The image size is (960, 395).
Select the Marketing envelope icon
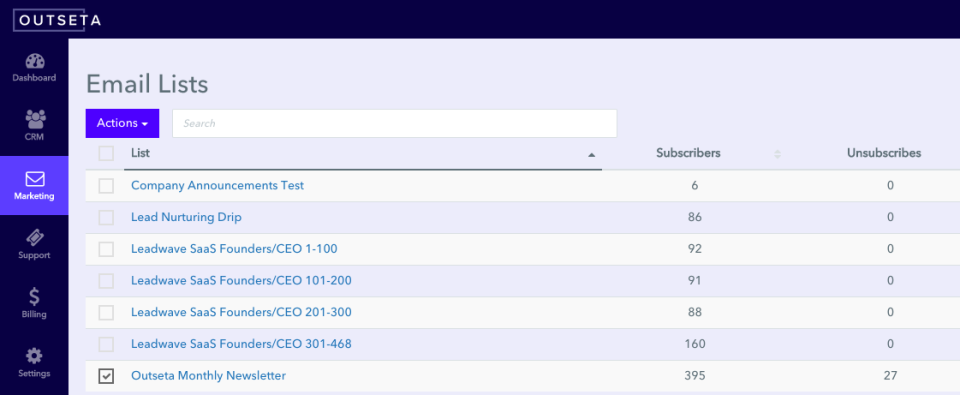34,179
